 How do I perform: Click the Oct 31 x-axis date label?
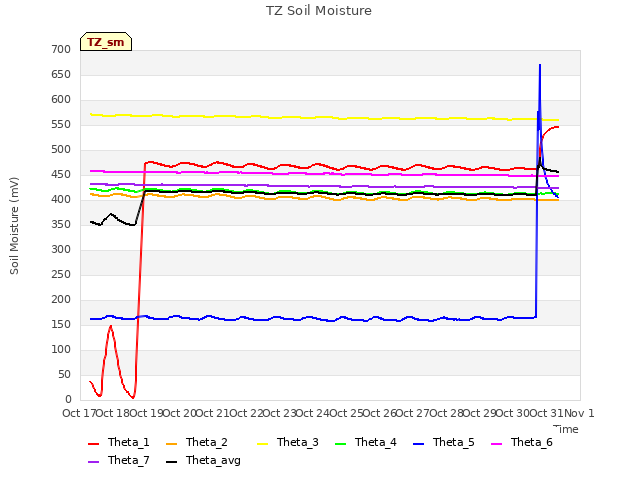(547, 413)
